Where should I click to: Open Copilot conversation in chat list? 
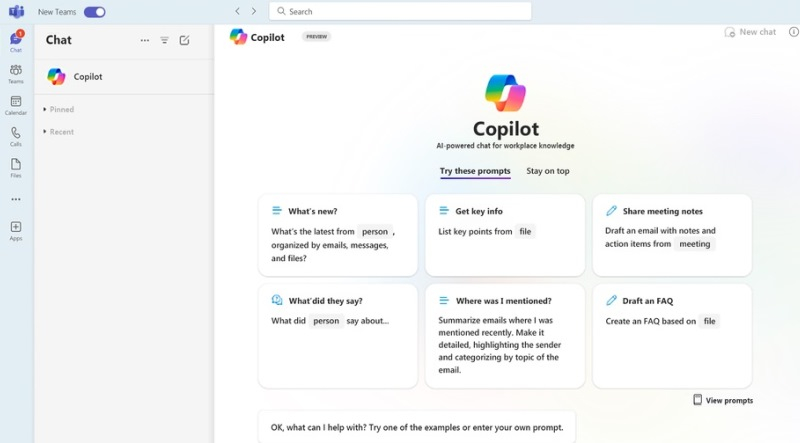pos(88,76)
